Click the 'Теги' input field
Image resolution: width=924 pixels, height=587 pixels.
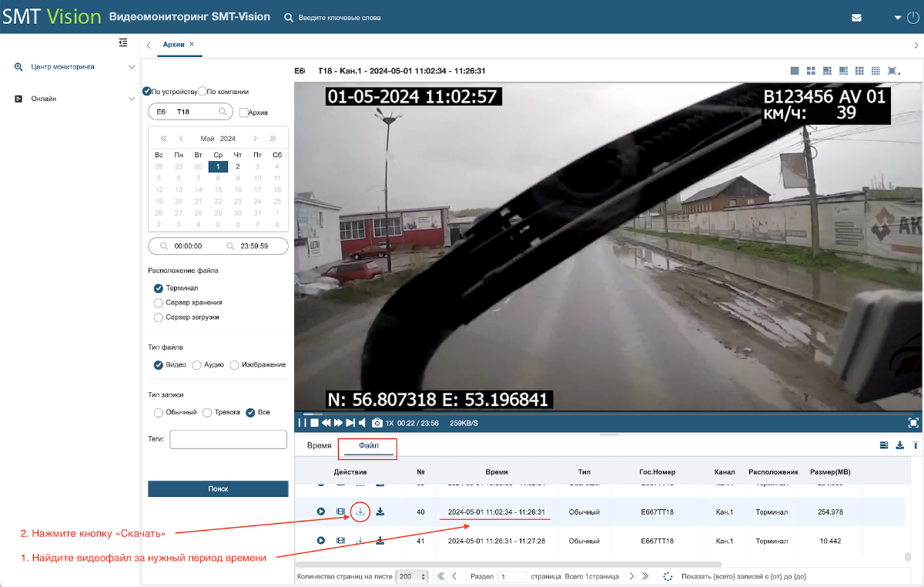point(228,439)
